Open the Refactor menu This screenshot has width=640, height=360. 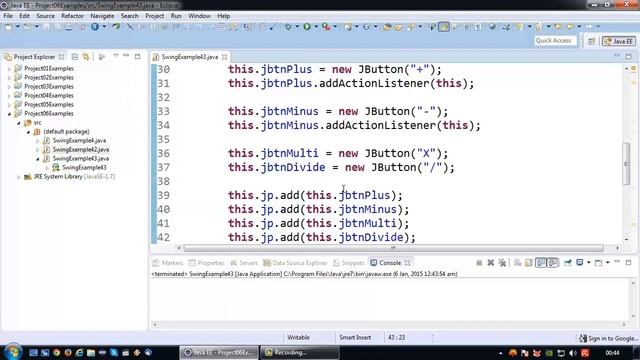tap(72, 16)
